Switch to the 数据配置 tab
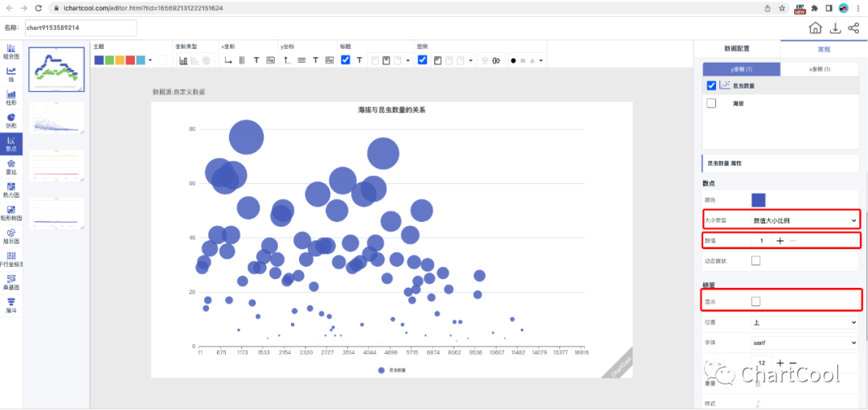Image resolution: width=868 pixels, height=410 pixels. point(736,49)
